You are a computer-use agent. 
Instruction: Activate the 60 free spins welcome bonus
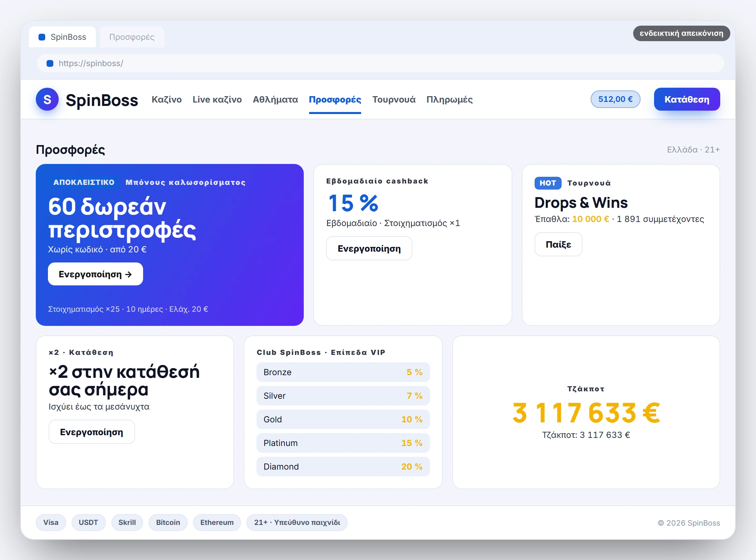pyautogui.click(x=95, y=274)
